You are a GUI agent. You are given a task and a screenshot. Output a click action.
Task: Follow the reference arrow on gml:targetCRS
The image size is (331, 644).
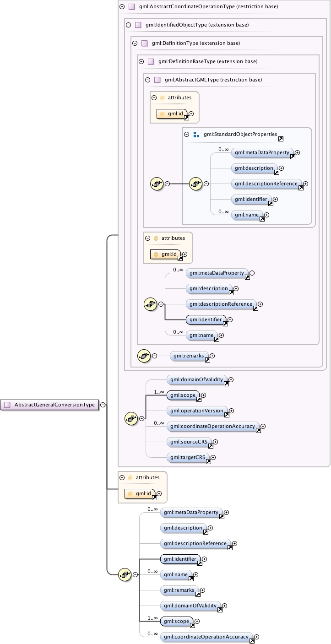(208, 462)
